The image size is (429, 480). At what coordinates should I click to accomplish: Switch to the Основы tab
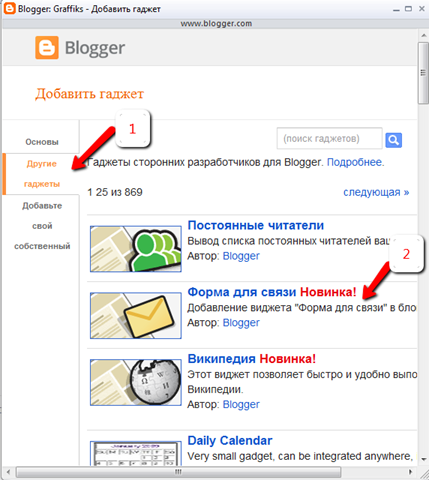[x=42, y=142]
